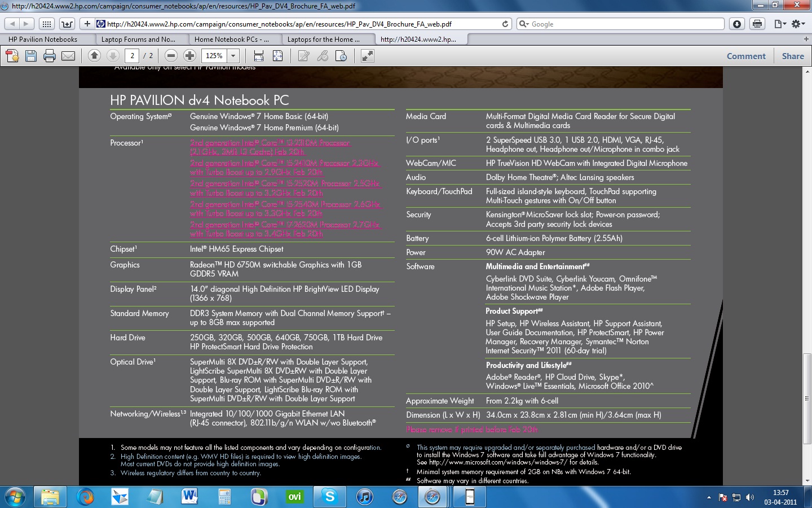Viewport: 812px width, 508px height.
Task: Save a copy of the PDF
Action: 31,56
